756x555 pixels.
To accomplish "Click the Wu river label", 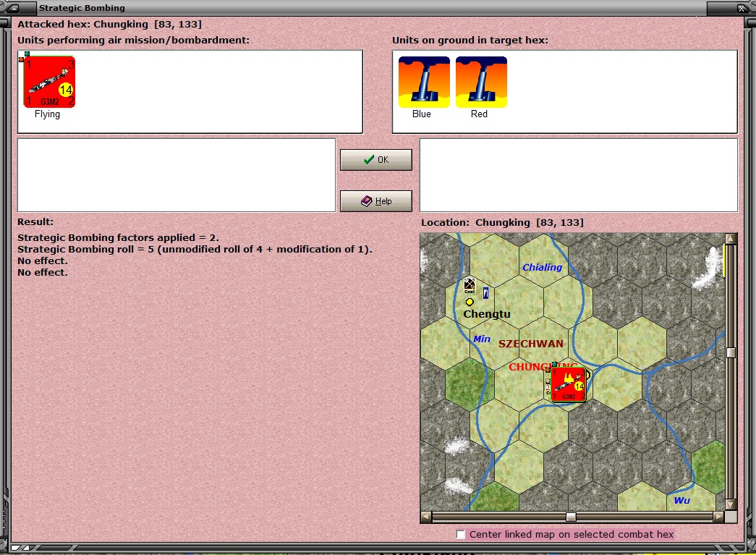I will (681, 501).
